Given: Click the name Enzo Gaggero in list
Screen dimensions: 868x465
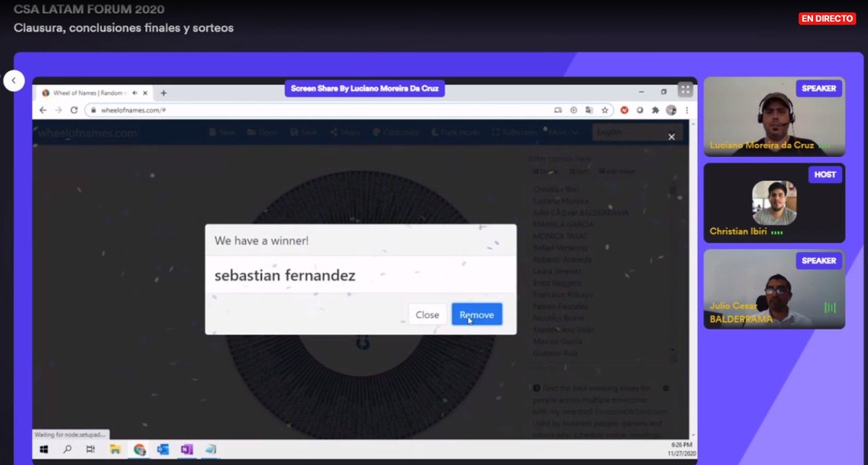Looking at the screenshot, I should [557, 283].
